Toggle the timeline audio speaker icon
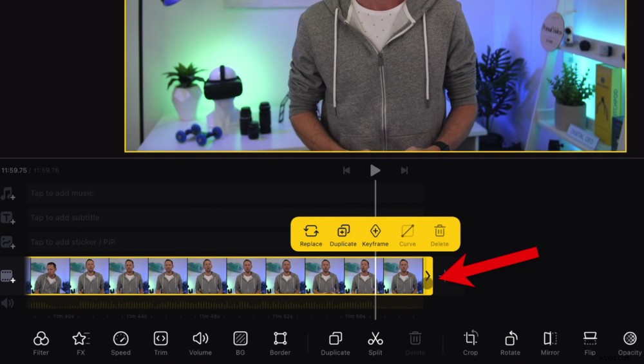This screenshot has width=644, height=364. 7,303
